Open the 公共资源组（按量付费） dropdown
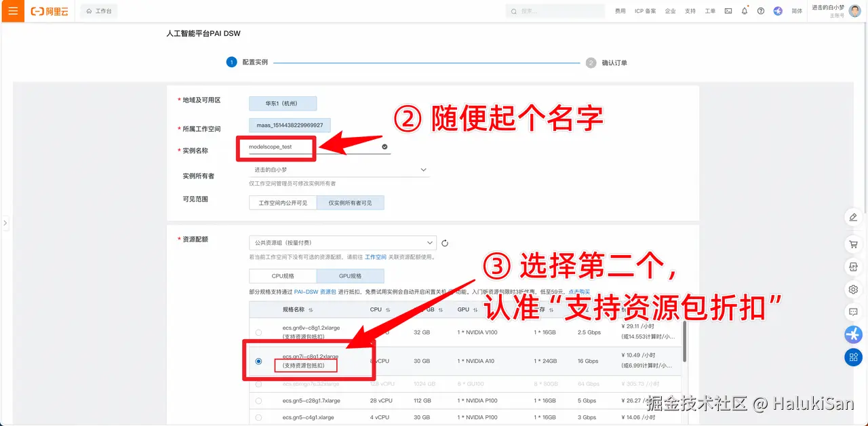 (342, 243)
